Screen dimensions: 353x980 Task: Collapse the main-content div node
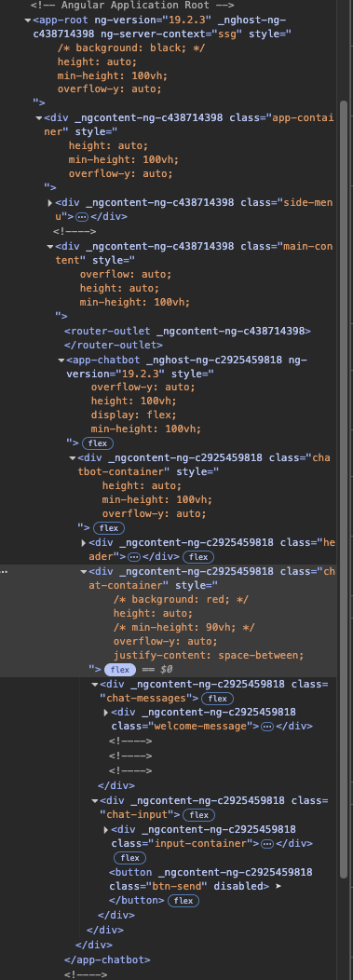click(50, 246)
